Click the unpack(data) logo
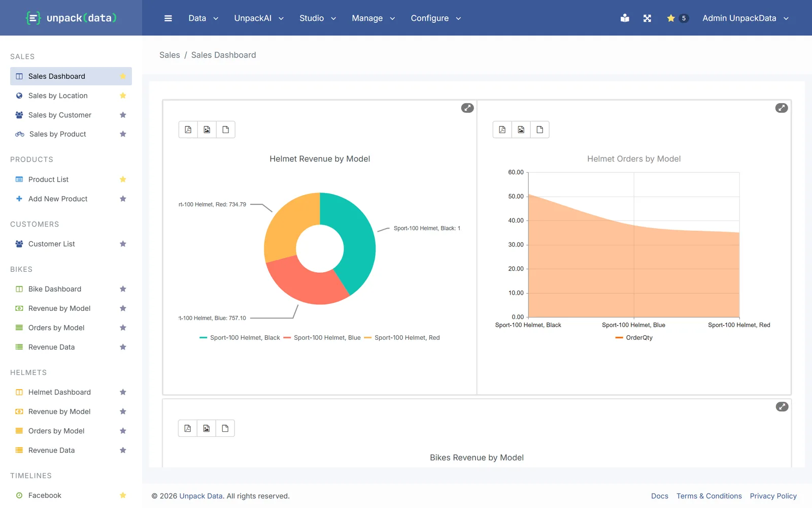This screenshot has height=508, width=812. pos(71,18)
